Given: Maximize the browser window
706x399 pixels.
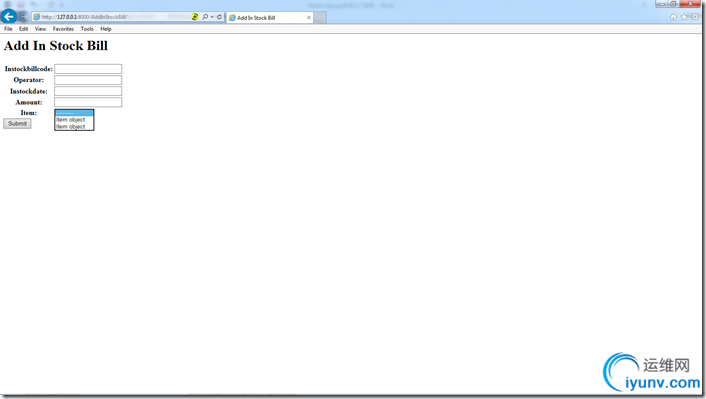Looking at the screenshot, I should pyautogui.click(x=673, y=4).
